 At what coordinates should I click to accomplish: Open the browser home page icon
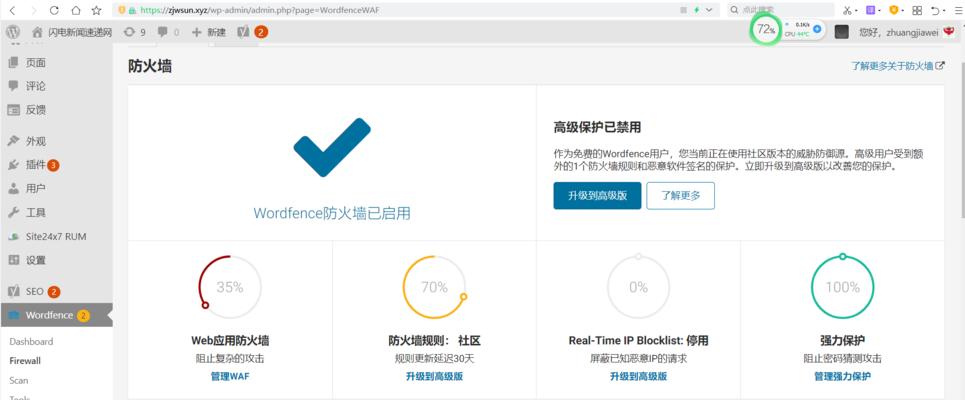click(x=75, y=10)
